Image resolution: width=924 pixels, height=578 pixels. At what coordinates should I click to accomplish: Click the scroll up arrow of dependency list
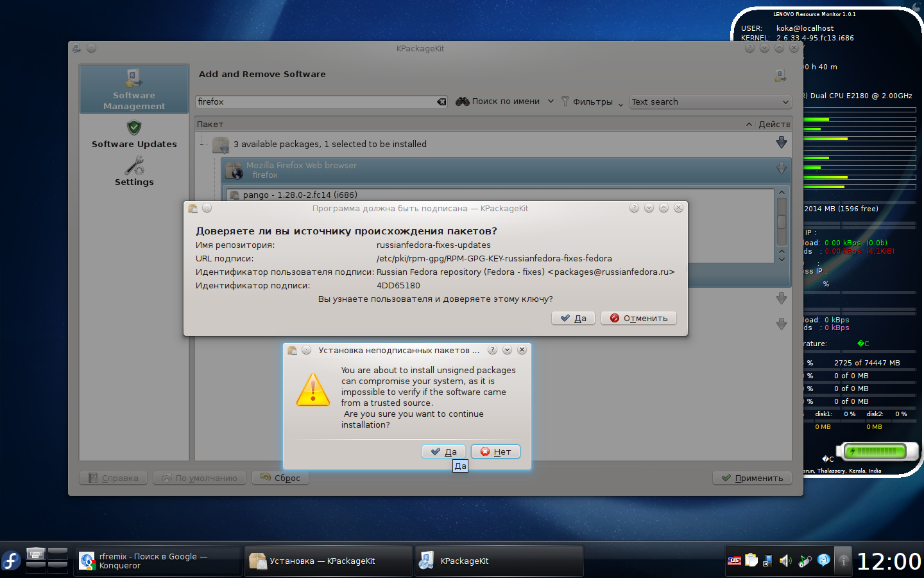tap(782, 192)
